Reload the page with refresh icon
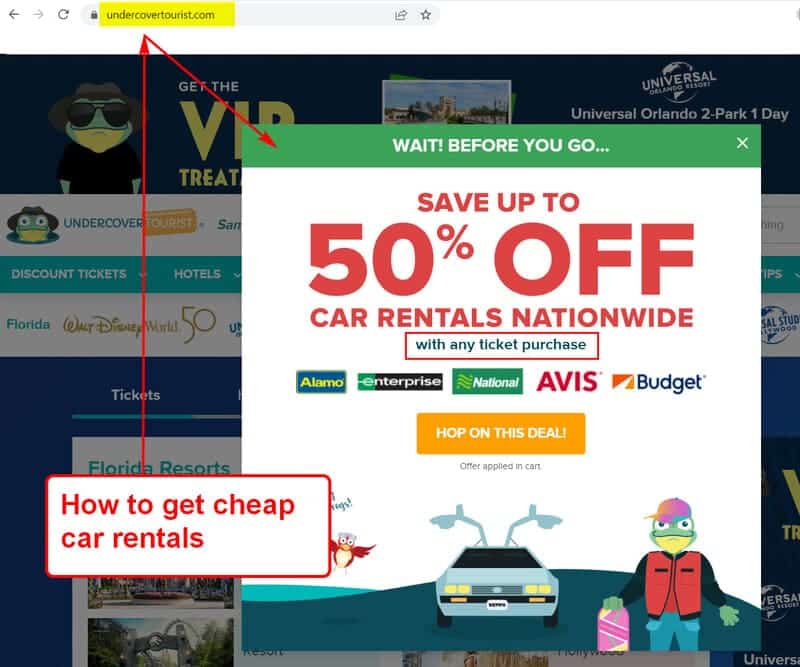800x667 pixels. click(x=63, y=14)
